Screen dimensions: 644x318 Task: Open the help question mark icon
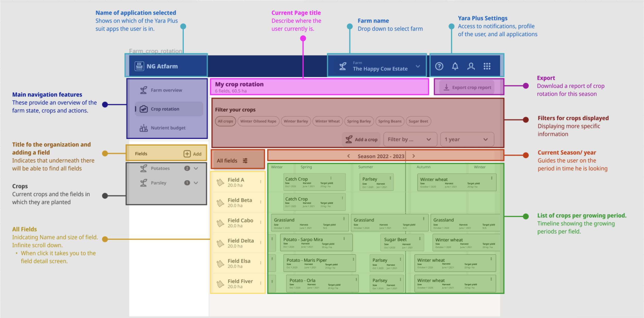tap(439, 66)
